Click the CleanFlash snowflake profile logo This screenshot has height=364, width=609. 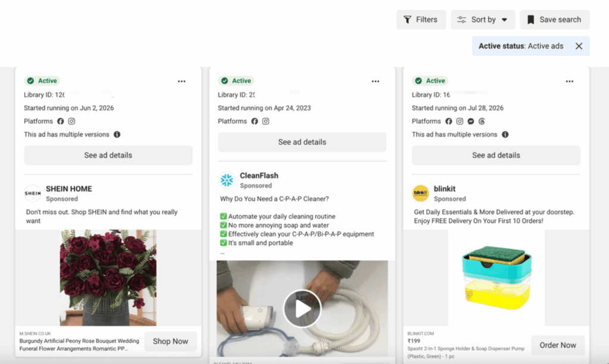click(x=227, y=180)
